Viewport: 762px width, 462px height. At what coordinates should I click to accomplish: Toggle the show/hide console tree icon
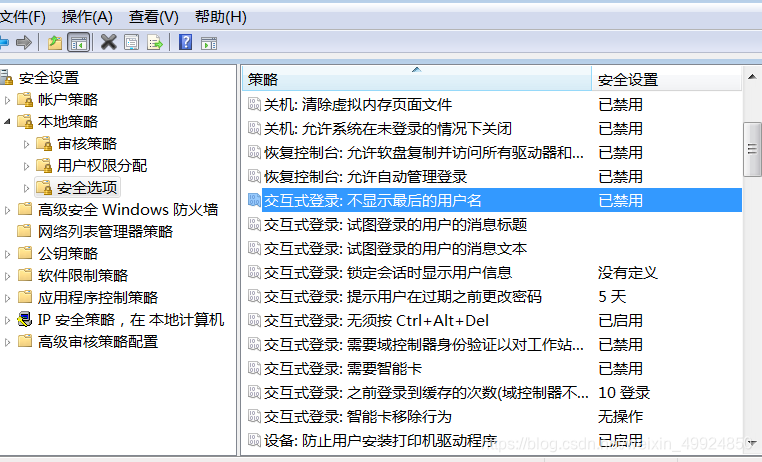tap(78, 43)
